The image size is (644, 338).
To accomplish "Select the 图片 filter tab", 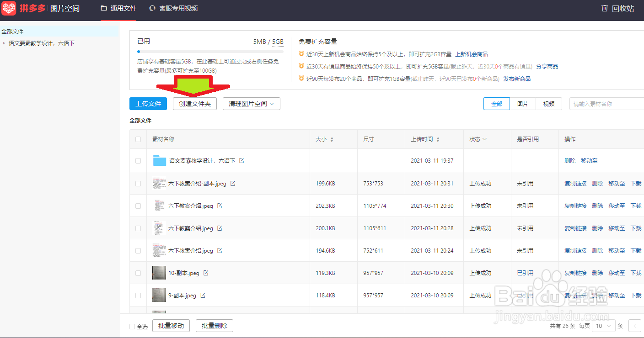I will [522, 104].
